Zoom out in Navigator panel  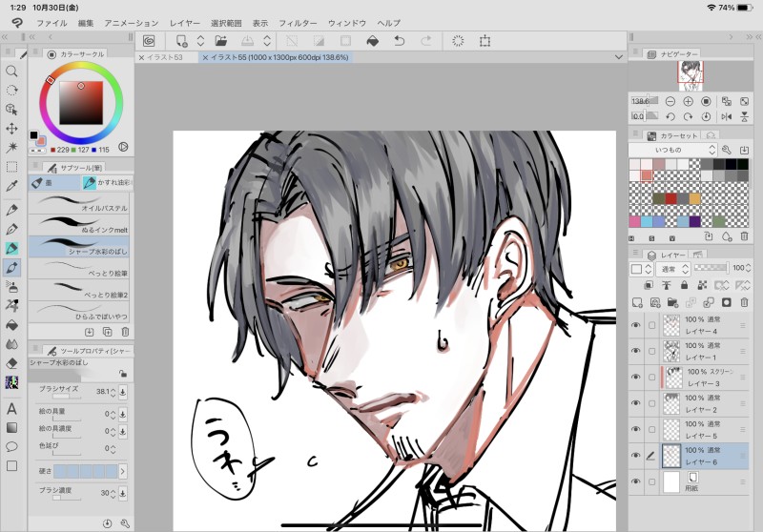point(670,102)
